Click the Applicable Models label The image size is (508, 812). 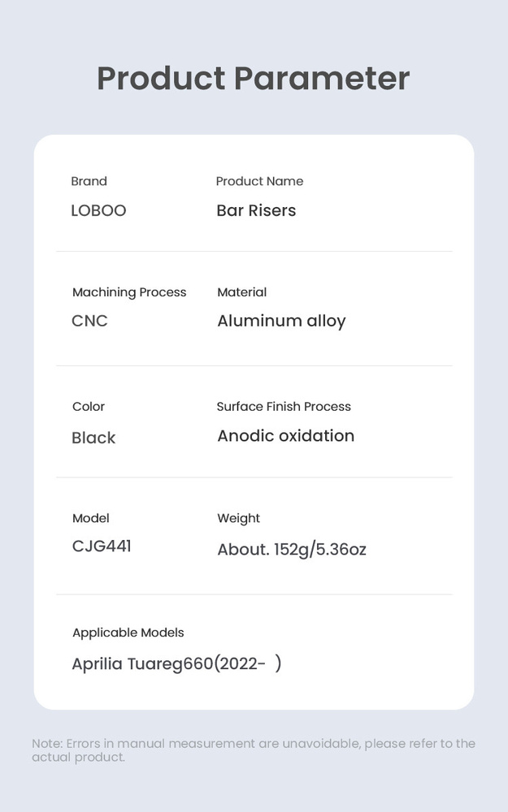128,633
